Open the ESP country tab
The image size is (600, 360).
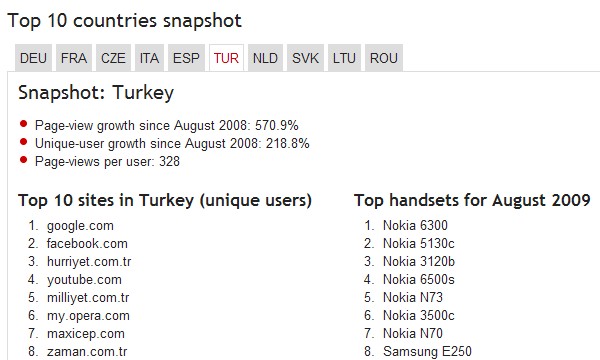pyautogui.click(x=186, y=58)
